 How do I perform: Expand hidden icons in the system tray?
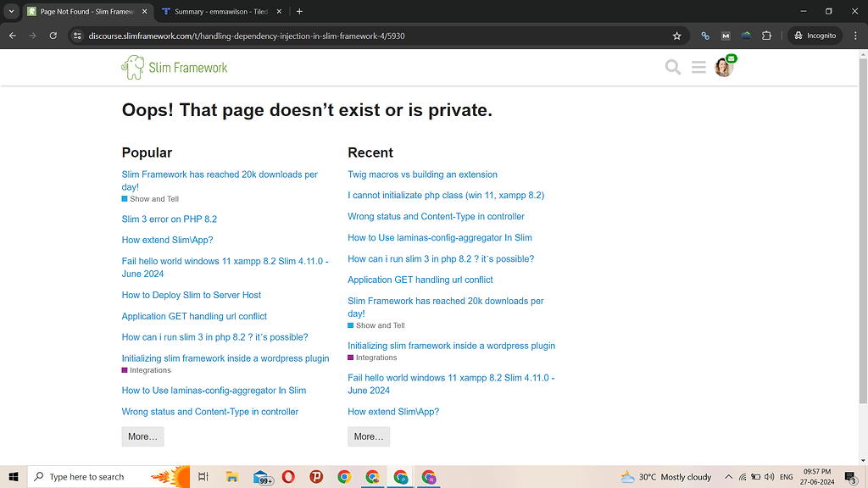click(x=728, y=477)
